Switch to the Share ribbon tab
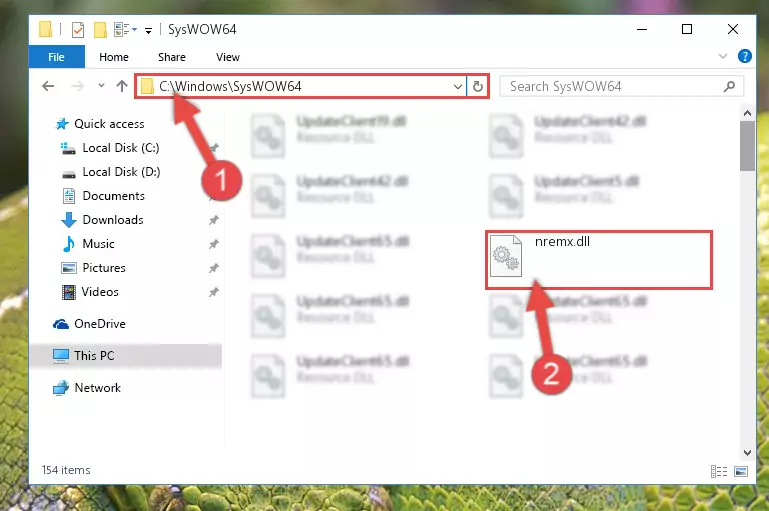Image resolution: width=769 pixels, height=511 pixels. click(x=172, y=57)
